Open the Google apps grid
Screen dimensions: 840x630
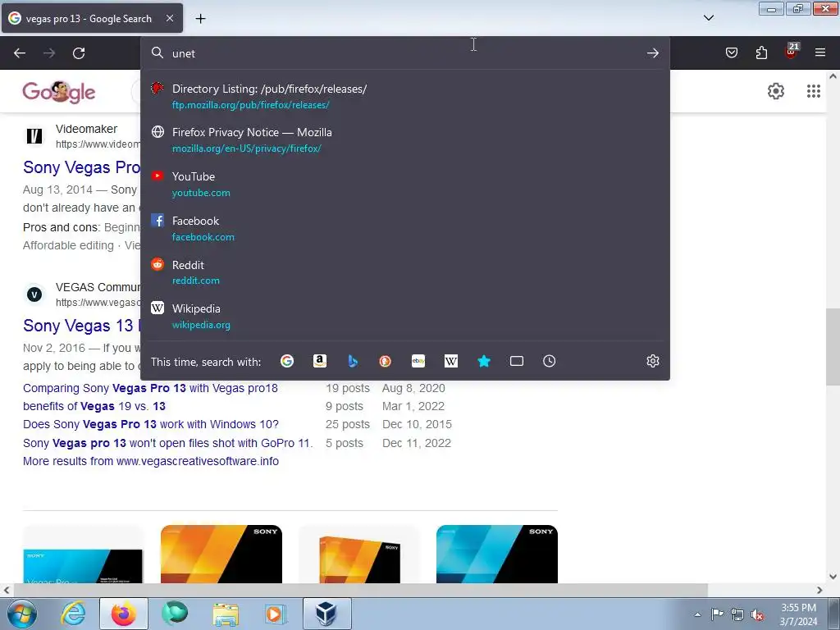coord(813,91)
